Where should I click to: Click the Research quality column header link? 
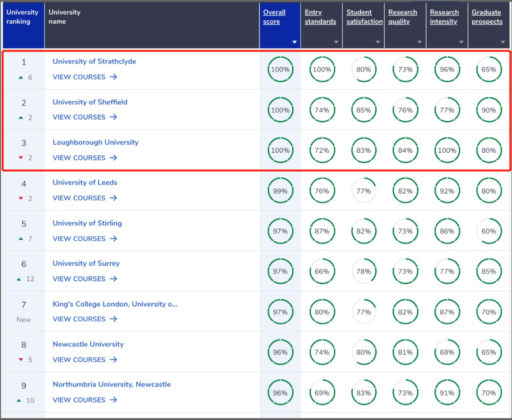pyautogui.click(x=403, y=17)
